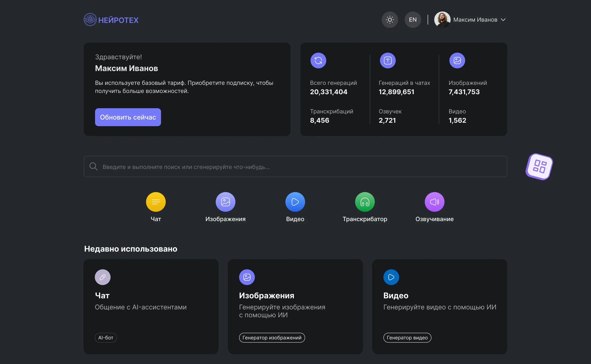Click the НЕЙРОТЕХ logo icon

(90, 19)
